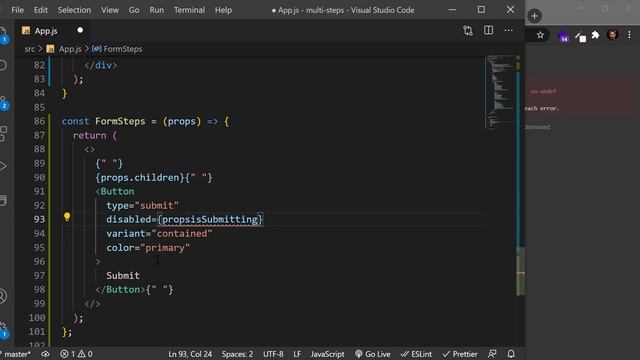Click the App.js breadcrumb segment
Viewport: 640px width, 360px height.
point(70,49)
